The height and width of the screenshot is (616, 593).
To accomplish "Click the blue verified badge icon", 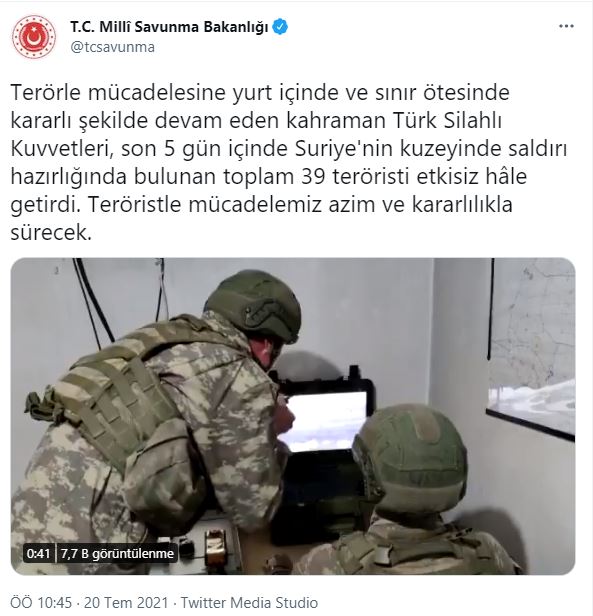I will (x=280, y=27).
